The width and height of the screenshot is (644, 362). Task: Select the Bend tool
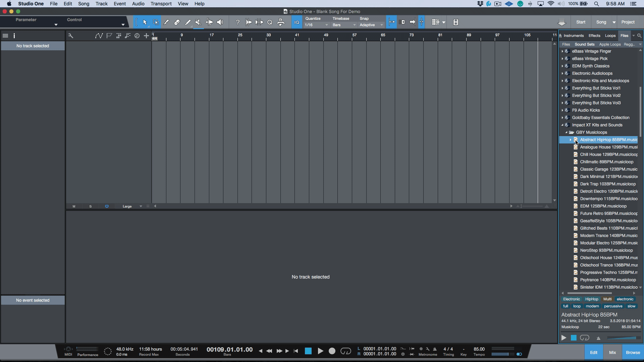[x=209, y=22]
